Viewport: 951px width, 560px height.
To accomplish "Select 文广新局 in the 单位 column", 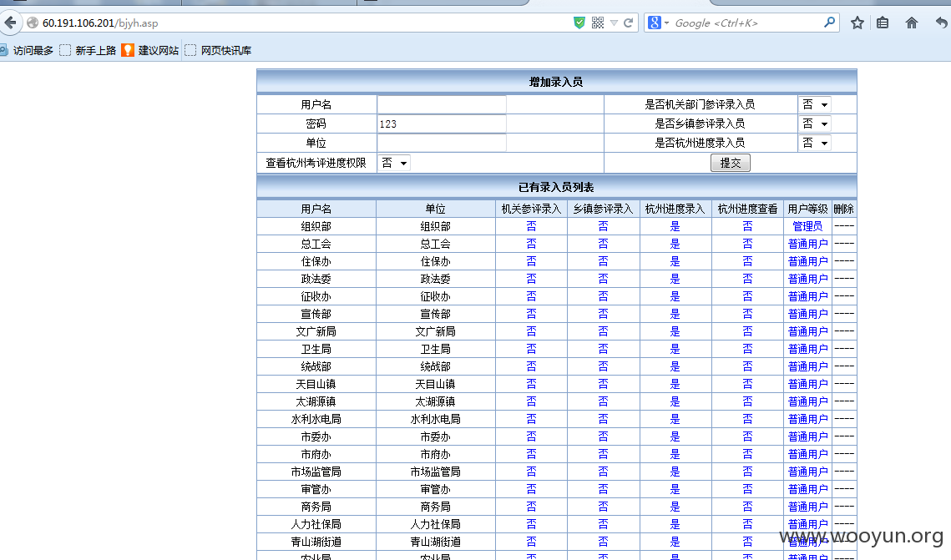I will click(x=436, y=331).
